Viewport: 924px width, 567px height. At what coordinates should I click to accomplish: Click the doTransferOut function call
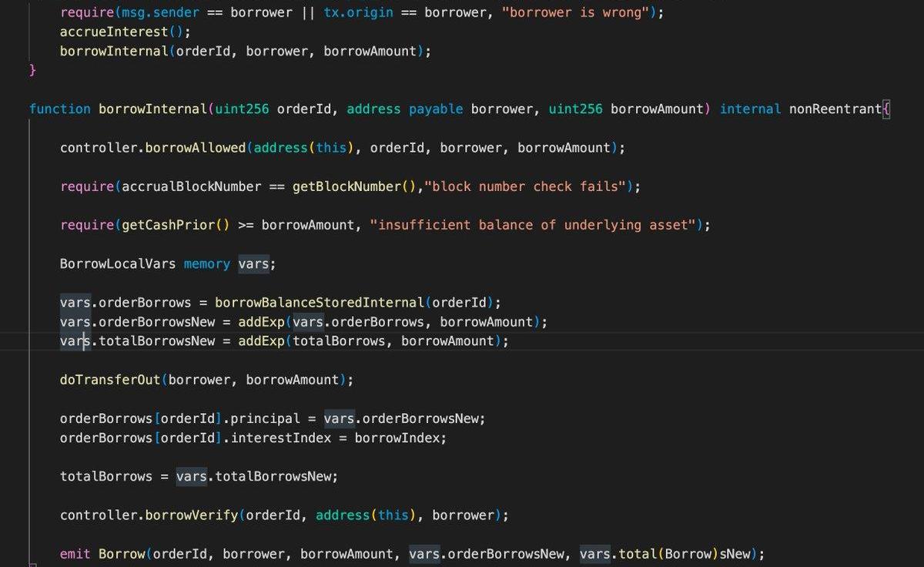coord(113,380)
